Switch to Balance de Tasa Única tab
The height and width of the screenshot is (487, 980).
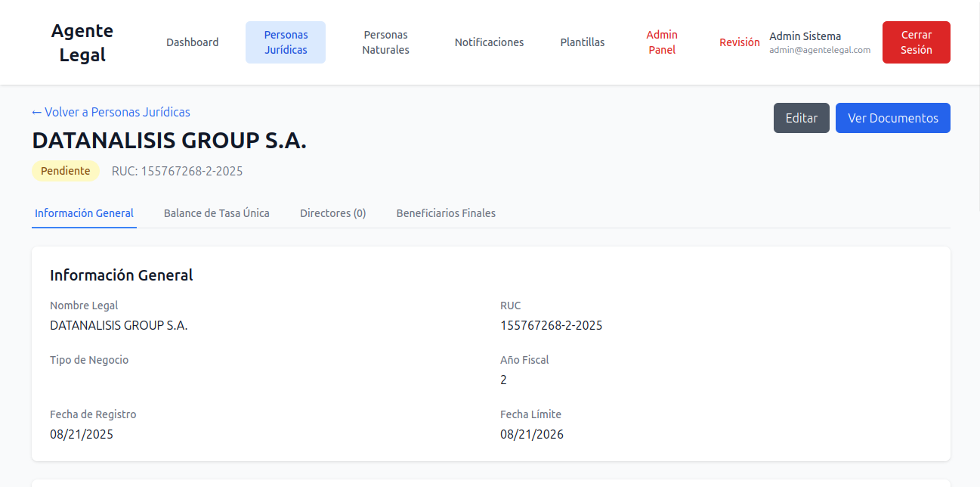[x=216, y=213]
